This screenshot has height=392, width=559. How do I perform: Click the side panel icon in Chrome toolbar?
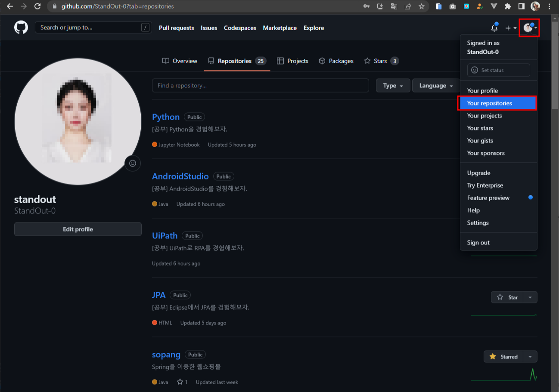click(522, 6)
